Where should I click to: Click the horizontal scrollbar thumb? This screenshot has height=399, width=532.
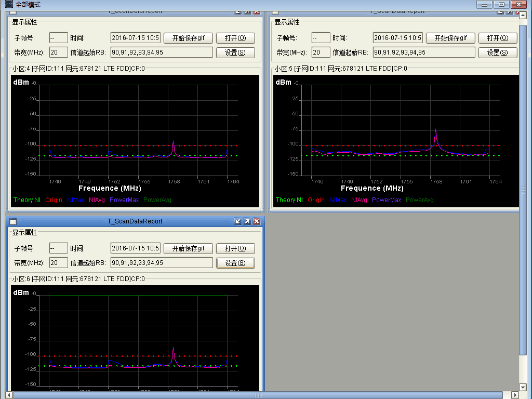(x=258, y=395)
